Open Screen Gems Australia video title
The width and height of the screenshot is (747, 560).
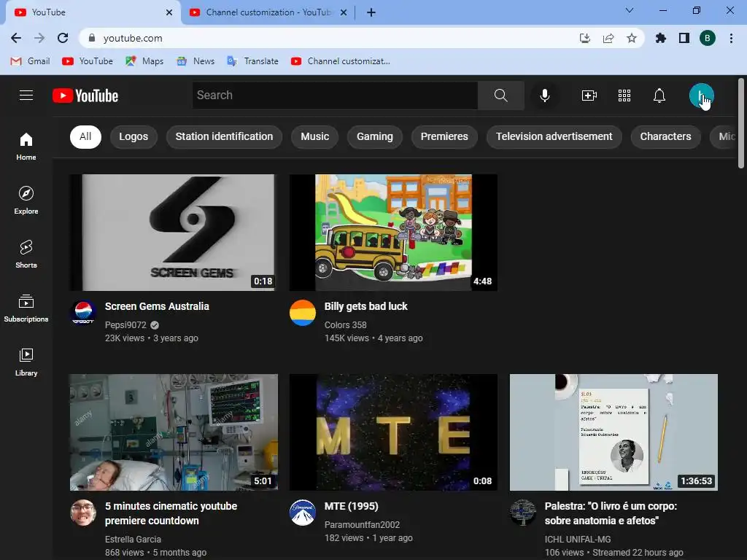157,306
